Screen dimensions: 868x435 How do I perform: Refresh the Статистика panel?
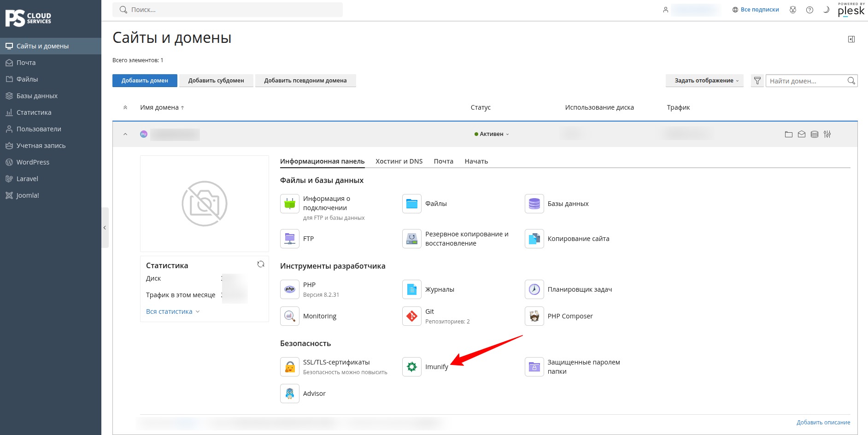tap(261, 264)
